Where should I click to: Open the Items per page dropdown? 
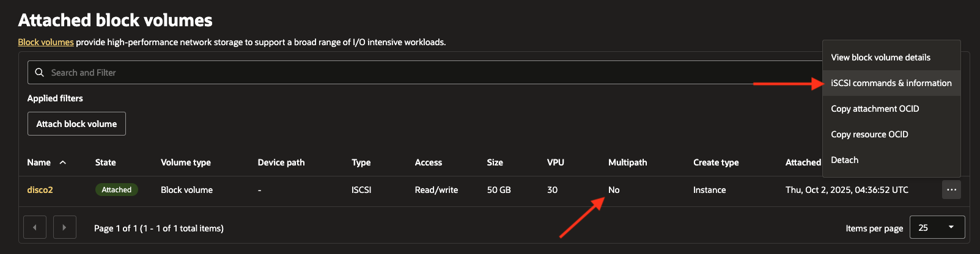pos(937,228)
